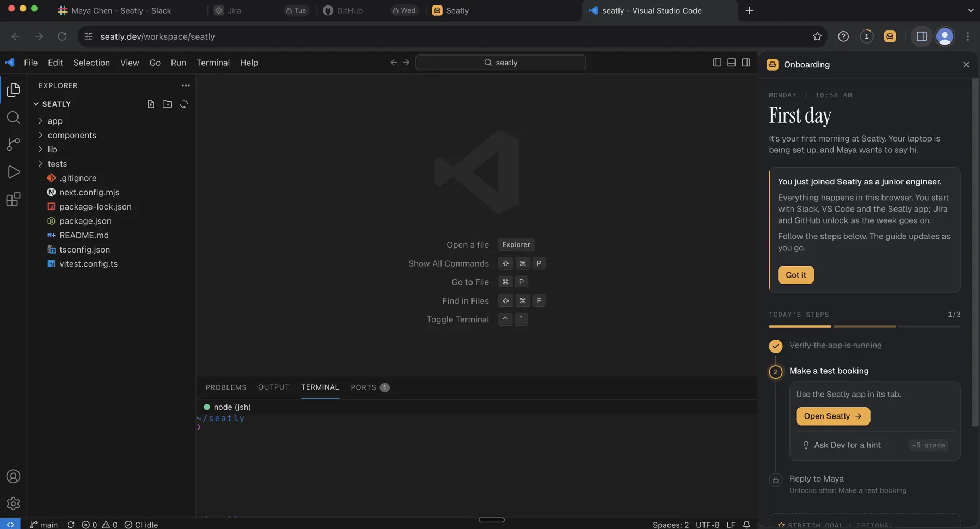The image size is (980, 529).
Task: Open the help icon in browser toolbar
Action: click(x=843, y=36)
